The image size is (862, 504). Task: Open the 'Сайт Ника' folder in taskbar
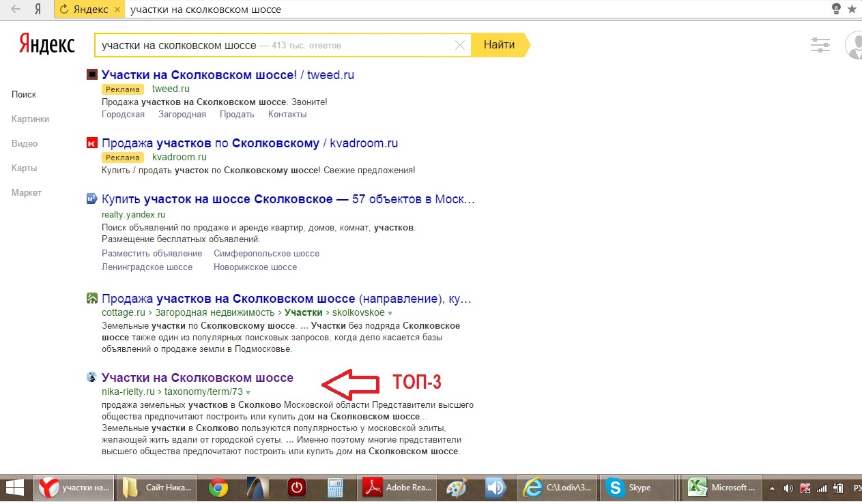pos(158,488)
